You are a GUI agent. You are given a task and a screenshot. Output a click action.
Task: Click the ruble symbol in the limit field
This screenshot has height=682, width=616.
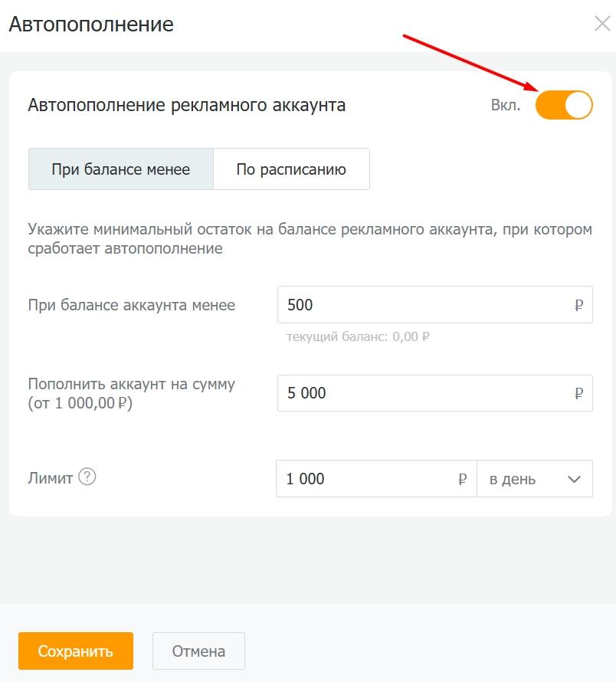462,479
